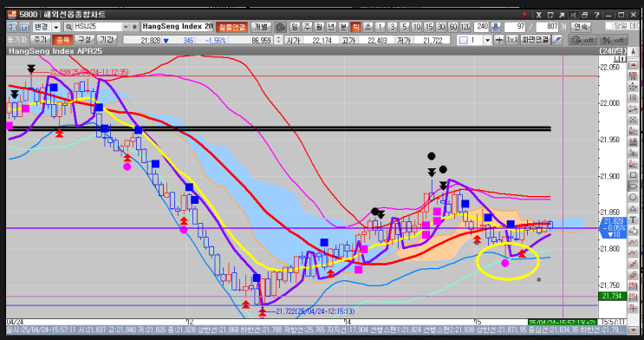Click the HSIJ25 symbol code field

coord(98,27)
